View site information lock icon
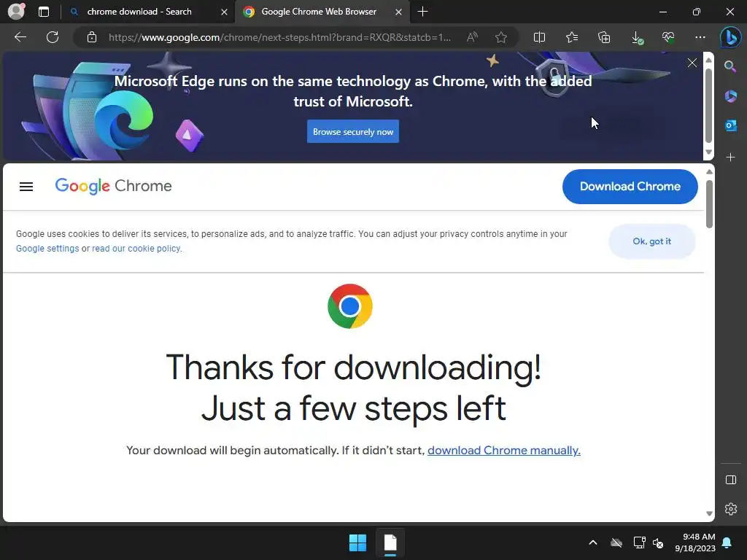 (x=92, y=37)
